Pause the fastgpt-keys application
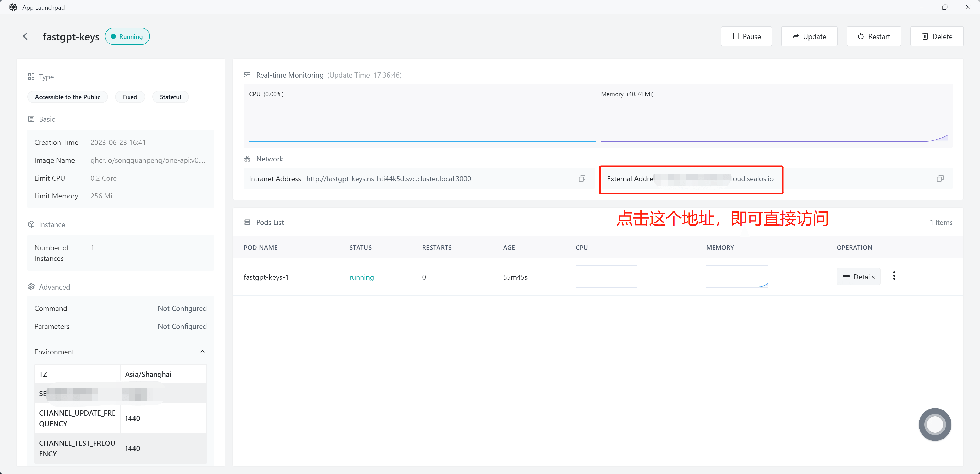This screenshot has width=980, height=474. [746, 36]
